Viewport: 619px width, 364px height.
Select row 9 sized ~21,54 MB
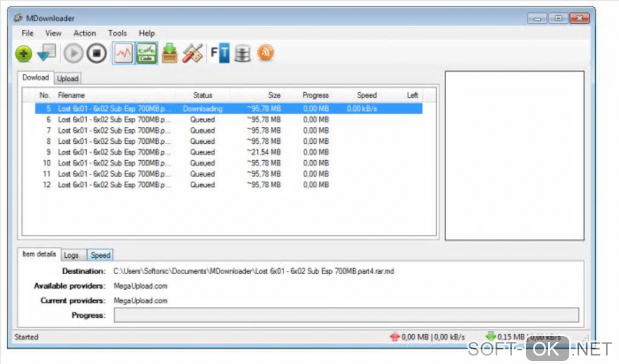pyautogui.click(x=229, y=152)
